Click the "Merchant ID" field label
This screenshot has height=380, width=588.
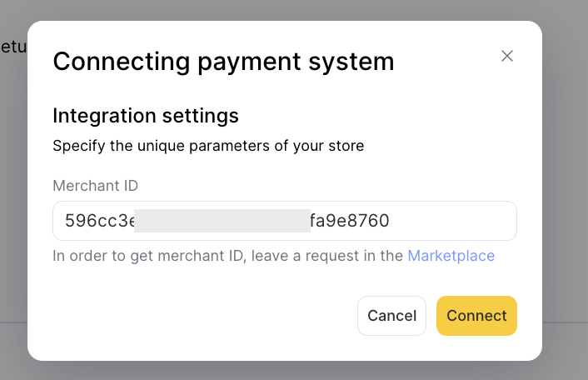pyautogui.click(x=95, y=186)
